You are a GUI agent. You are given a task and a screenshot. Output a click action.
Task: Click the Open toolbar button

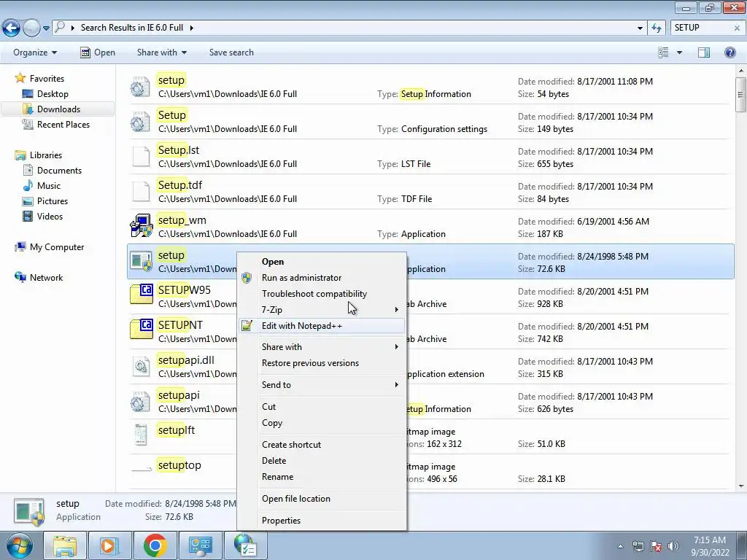coord(98,52)
